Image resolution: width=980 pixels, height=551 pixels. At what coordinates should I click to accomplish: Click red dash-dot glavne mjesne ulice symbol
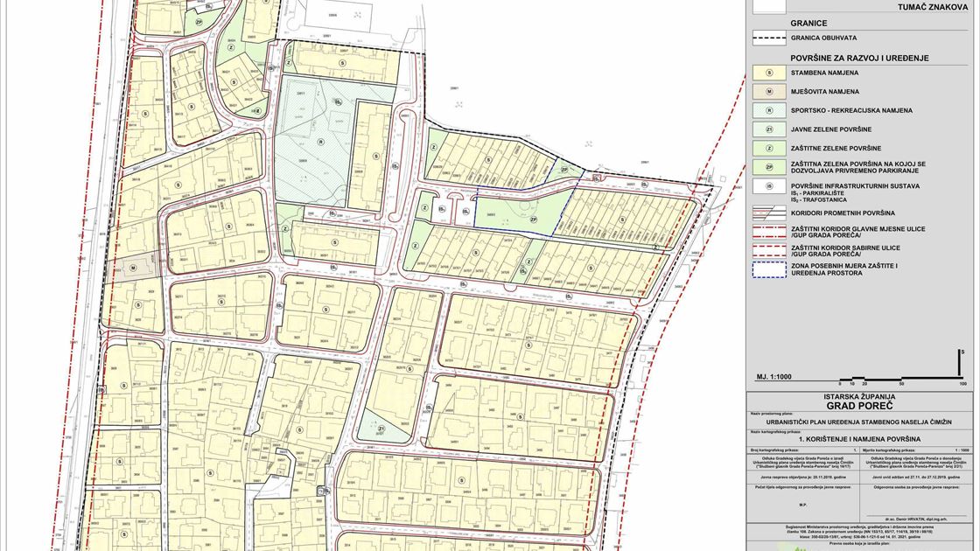point(769,231)
